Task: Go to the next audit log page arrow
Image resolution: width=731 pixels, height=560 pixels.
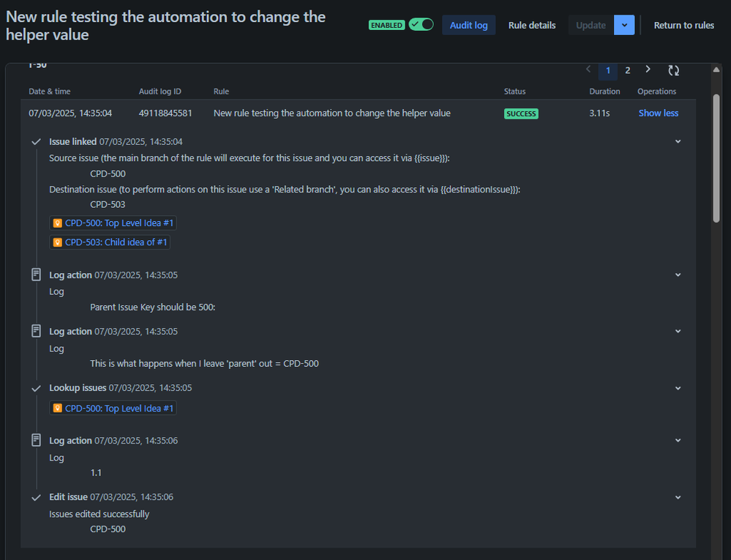Action: (x=648, y=69)
